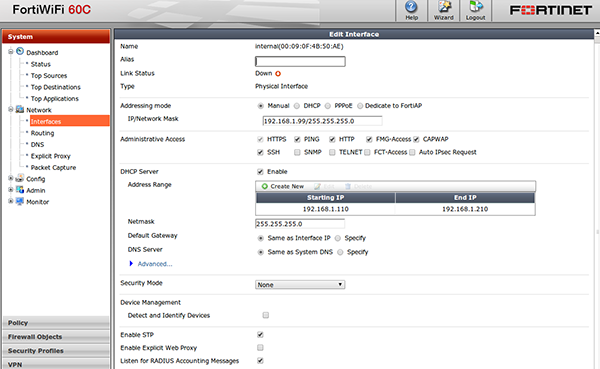Open Status under Dashboard
Image resolution: width=600 pixels, height=369 pixels.
point(41,64)
